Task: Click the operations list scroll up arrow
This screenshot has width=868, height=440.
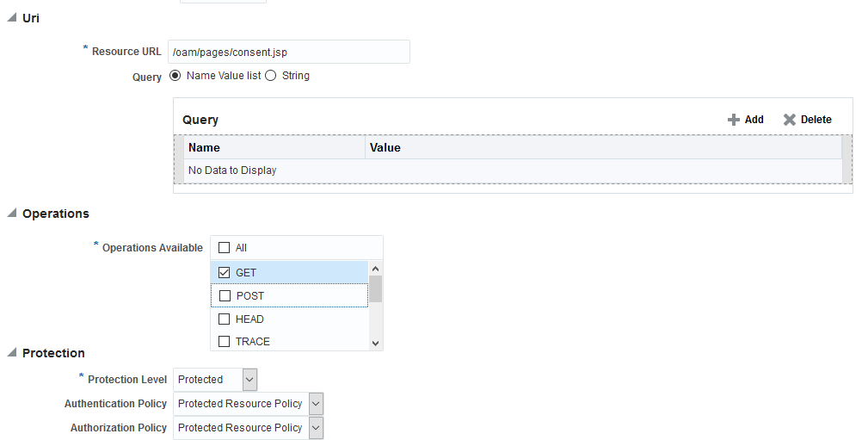Action: click(375, 268)
